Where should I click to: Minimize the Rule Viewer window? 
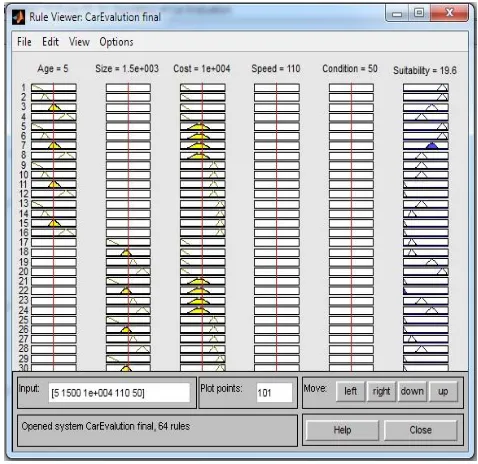397,14
